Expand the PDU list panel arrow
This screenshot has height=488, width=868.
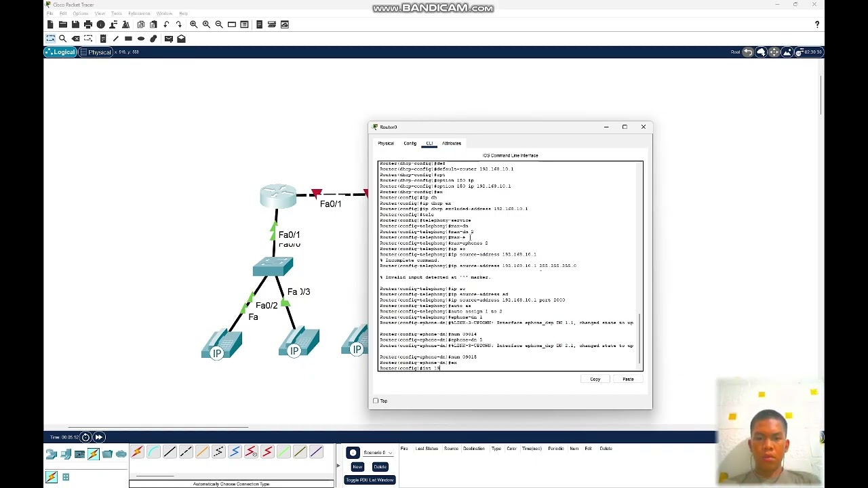(x=338, y=466)
